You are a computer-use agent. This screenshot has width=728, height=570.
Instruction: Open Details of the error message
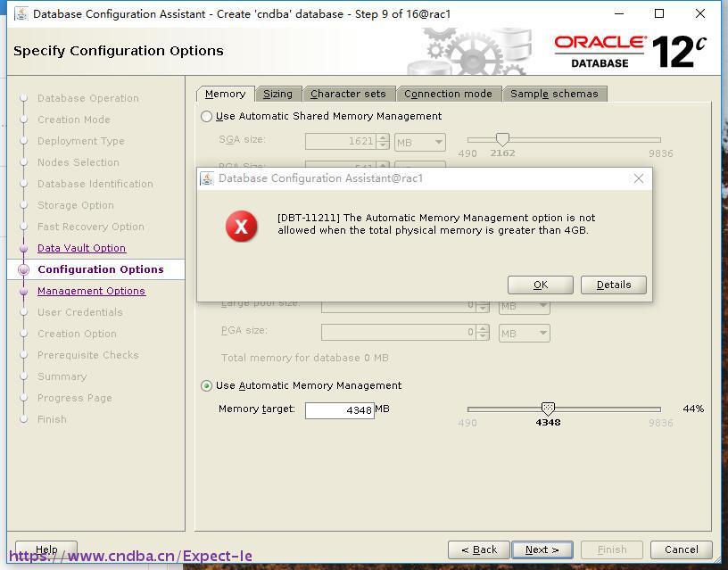(x=613, y=285)
